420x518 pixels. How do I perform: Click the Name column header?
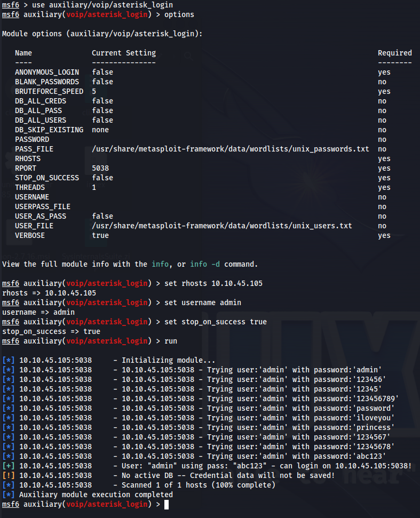click(23, 53)
